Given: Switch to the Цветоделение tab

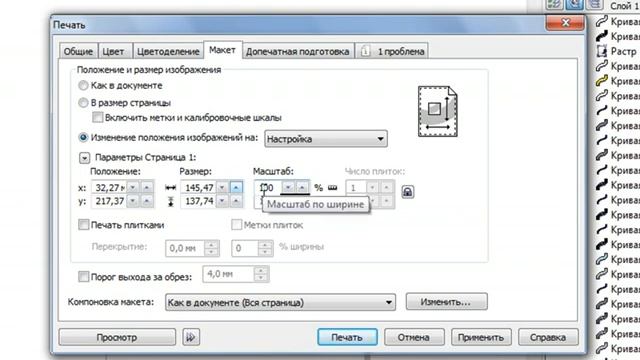Looking at the screenshot, I should pos(168,51).
